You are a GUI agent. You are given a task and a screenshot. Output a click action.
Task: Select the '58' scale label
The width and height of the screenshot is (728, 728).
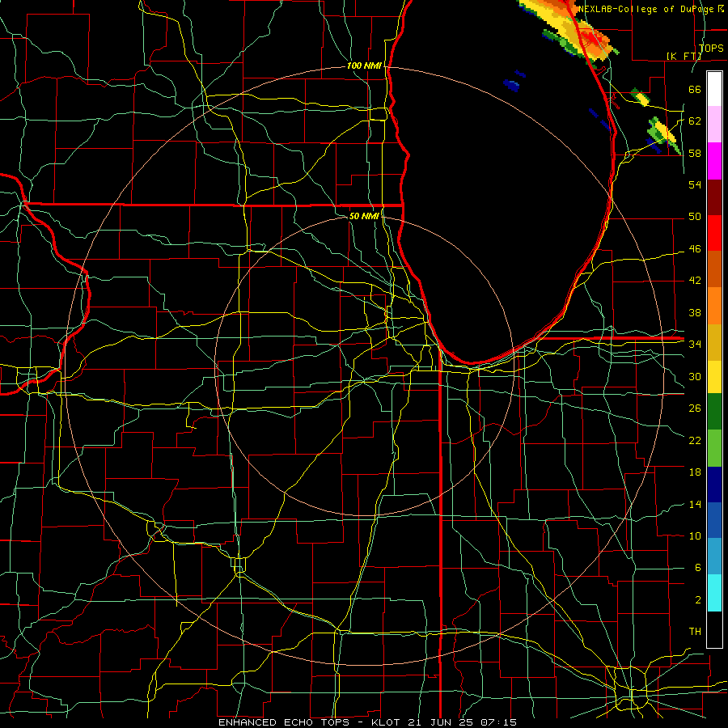695,153
